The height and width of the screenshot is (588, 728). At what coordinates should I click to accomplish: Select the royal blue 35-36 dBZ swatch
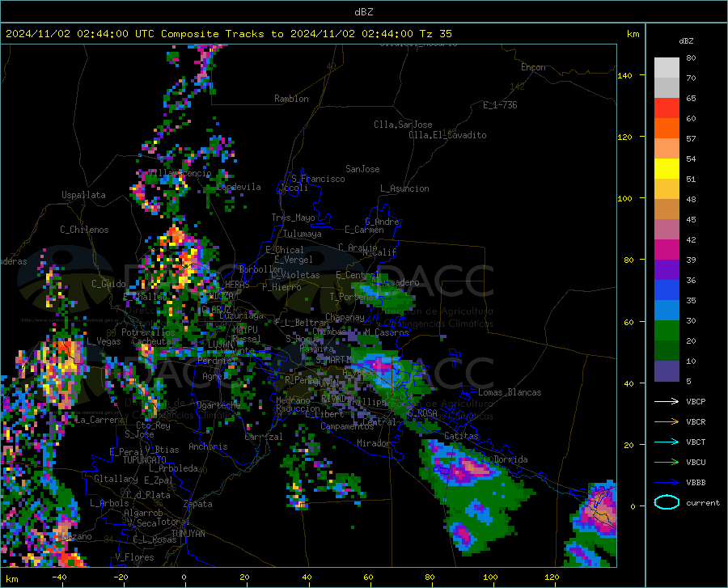(667, 290)
